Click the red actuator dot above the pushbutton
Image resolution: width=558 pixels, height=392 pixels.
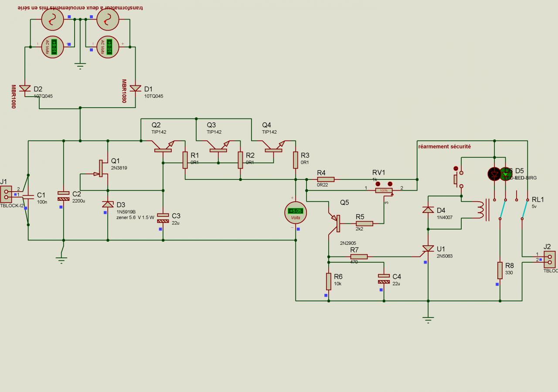[456, 169]
